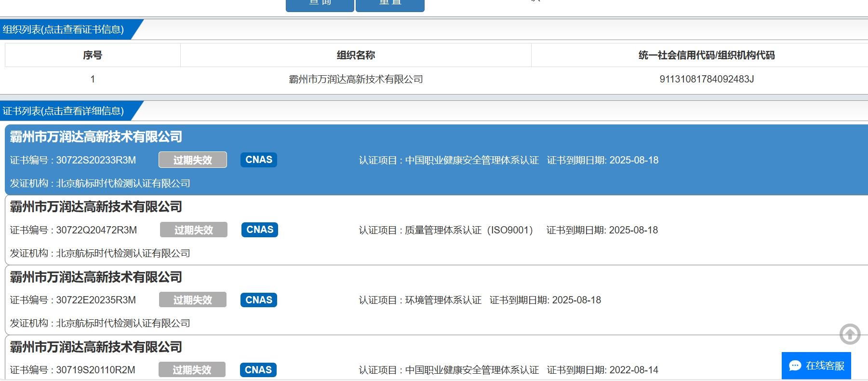The image size is (868, 381).
Task: Click 中国职业健康安全管理体系认证 text for certificate 30719S20110R2M
Action: click(472, 370)
